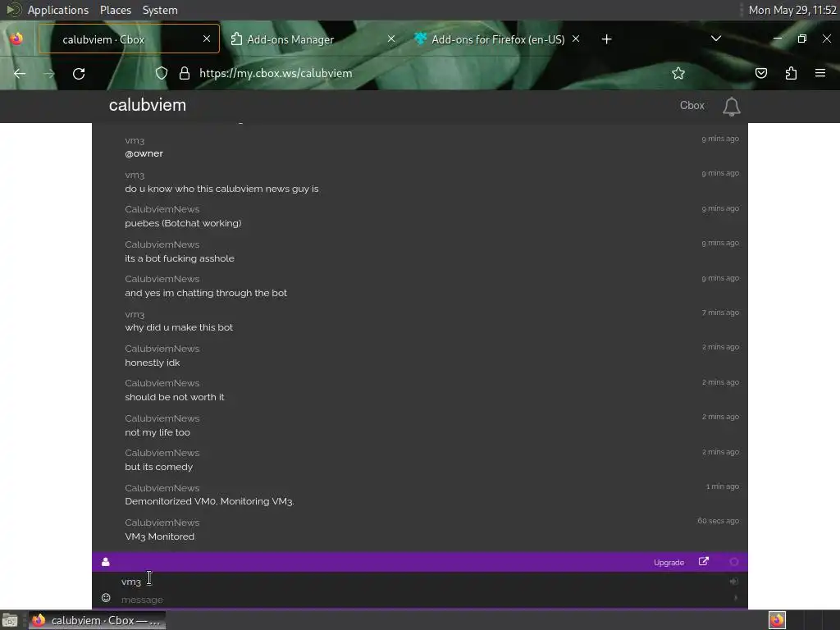Click 'do u know who this calubviem news guy is'
This screenshot has width=840, height=630.
click(x=221, y=189)
